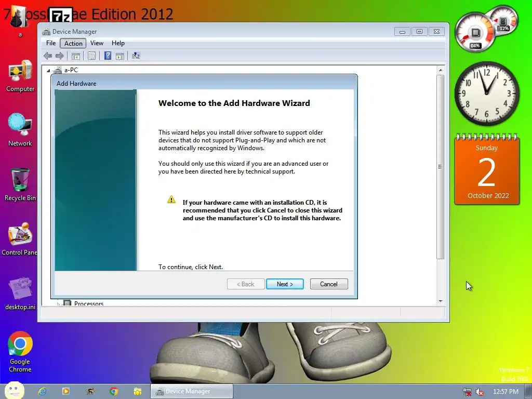Click the orange calendar gadget
The image size is (532, 399).
click(487, 170)
